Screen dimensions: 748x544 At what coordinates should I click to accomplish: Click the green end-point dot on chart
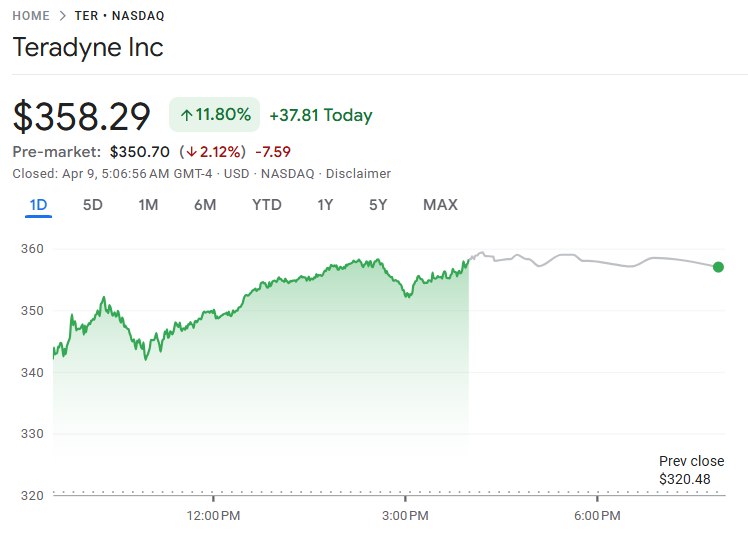point(719,267)
